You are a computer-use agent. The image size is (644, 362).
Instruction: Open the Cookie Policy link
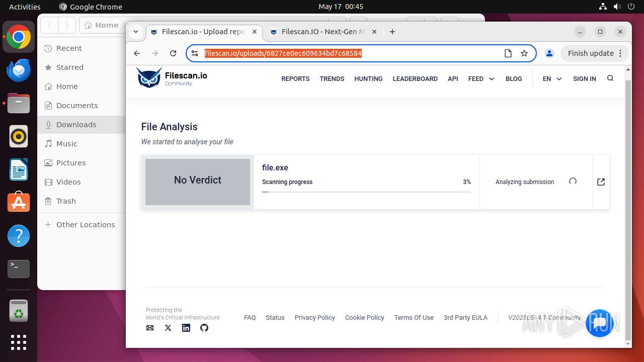365,318
